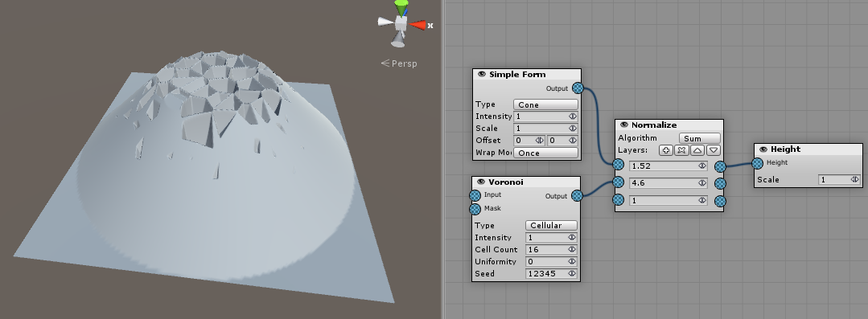Image resolution: width=868 pixels, height=319 pixels.
Task: Open the Wrap Mode Once dropdown
Action: click(x=546, y=153)
